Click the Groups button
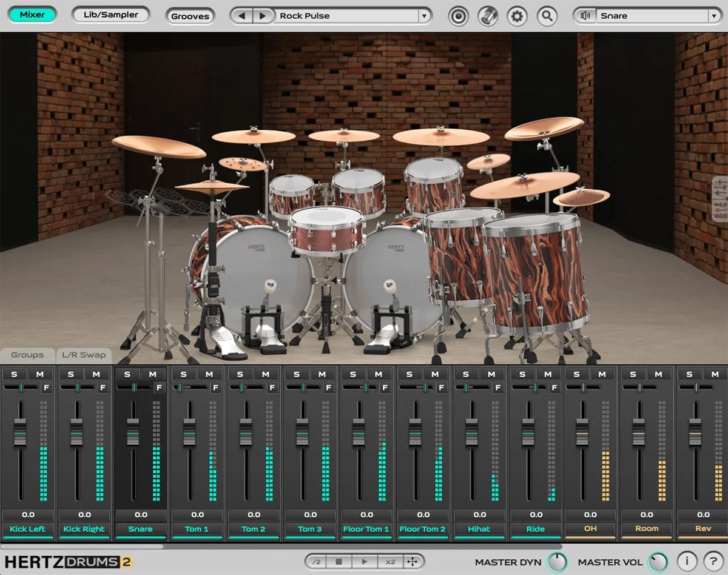The height and width of the screenshot is (575, 728). click(28, 355)
